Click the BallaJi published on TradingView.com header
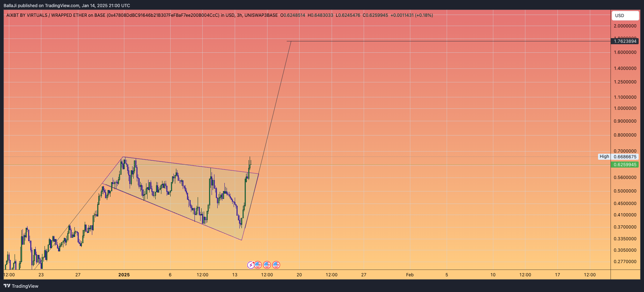Image resolution: width=644 pixels, height=292 pixels. (67, 5)
